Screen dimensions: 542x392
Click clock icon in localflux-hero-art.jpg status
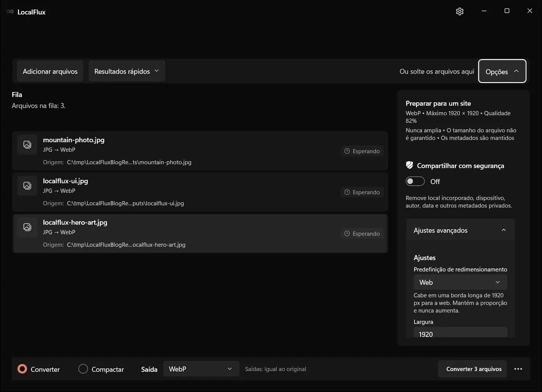[347, 234]
